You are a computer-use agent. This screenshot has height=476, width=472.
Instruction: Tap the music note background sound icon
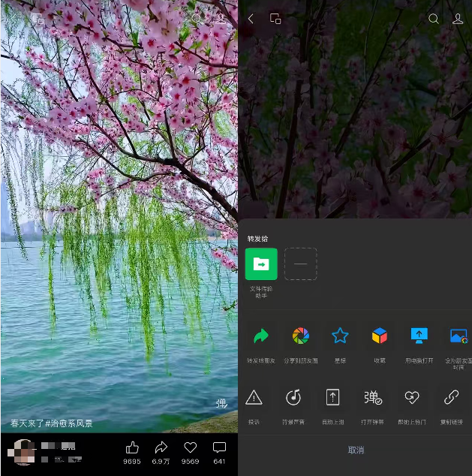tap(293, 398)
